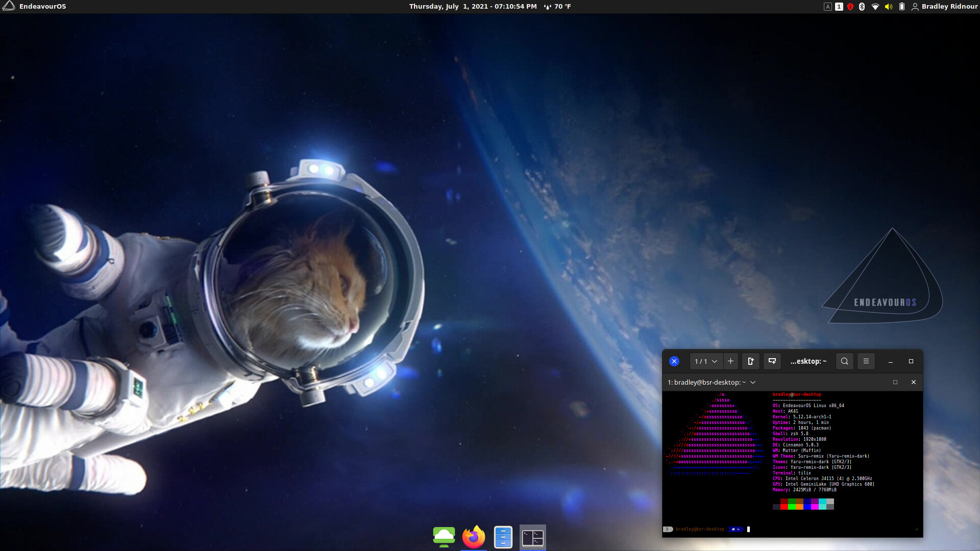Click the '...esktop: ~' window title in Tilix
Viewport: 980px width, 551px height.
click(x=808, y=361)
